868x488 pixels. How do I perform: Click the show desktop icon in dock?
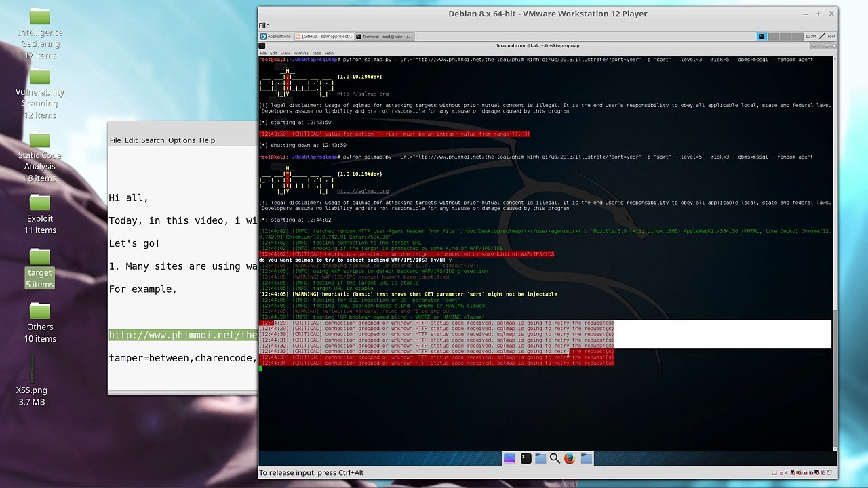[x=509, y=459]
